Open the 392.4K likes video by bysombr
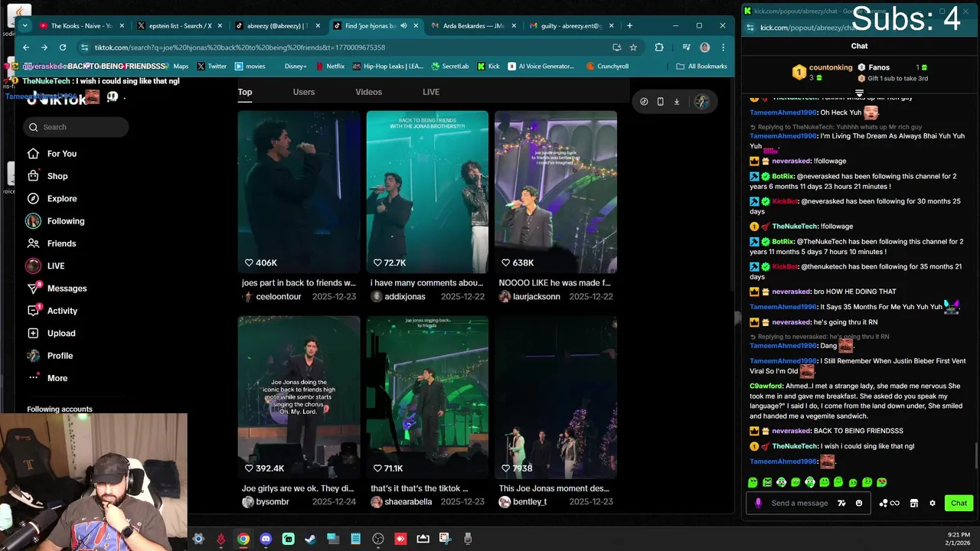Image resolution: width=980 pixels, height=551 pixels. 299,397
